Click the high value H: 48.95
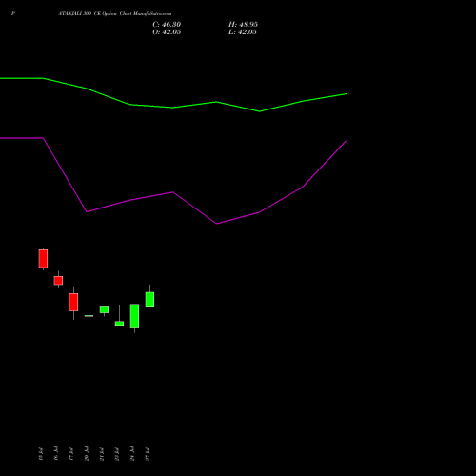This screenshot has width=476, height=476. [243, 25]
